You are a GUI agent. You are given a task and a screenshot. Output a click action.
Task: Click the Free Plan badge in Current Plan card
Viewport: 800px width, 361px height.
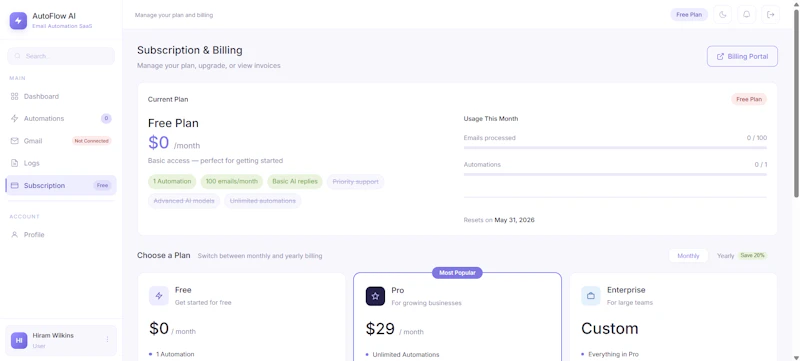coord(749,99)
